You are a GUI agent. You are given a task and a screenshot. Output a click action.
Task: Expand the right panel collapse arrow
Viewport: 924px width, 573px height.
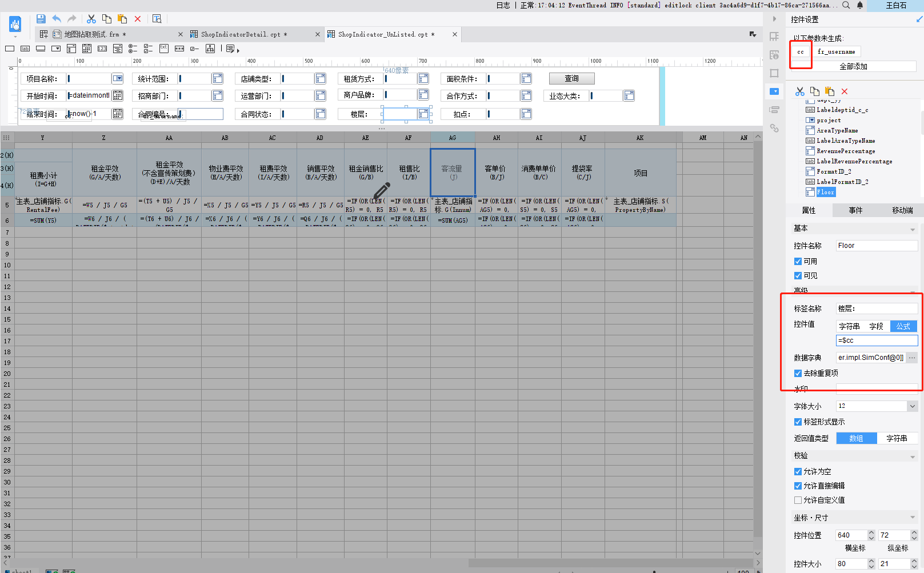774,19
